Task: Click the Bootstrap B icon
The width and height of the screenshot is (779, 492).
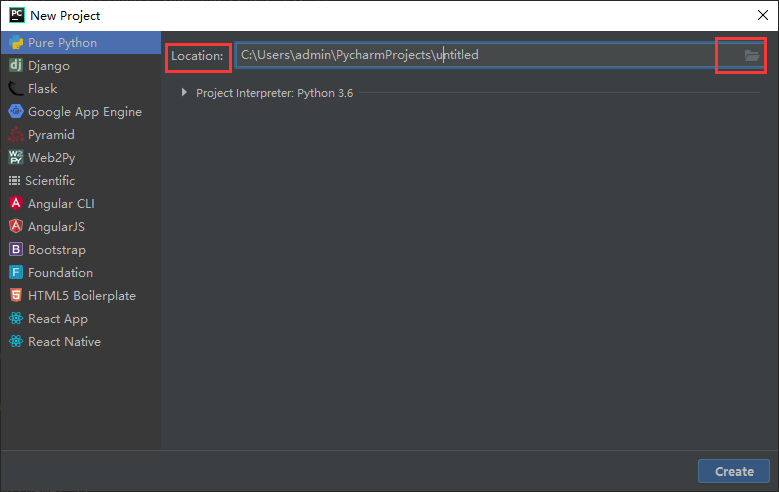Action: click(x=16, y=249)
